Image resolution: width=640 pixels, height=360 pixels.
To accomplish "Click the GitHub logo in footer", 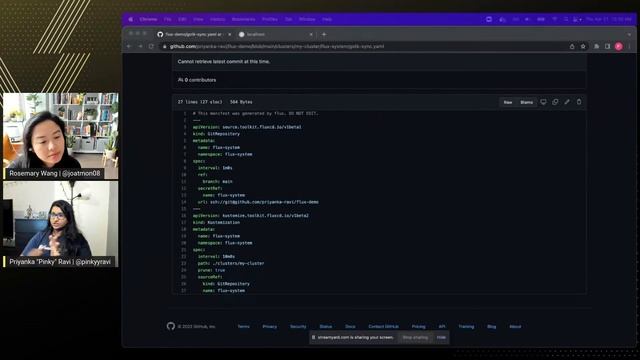I will click(x=171, y=326).
